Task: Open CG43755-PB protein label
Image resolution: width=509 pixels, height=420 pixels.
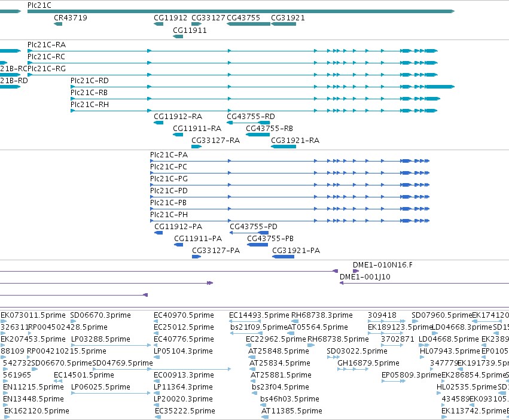Action: click(x=270, y=239)
